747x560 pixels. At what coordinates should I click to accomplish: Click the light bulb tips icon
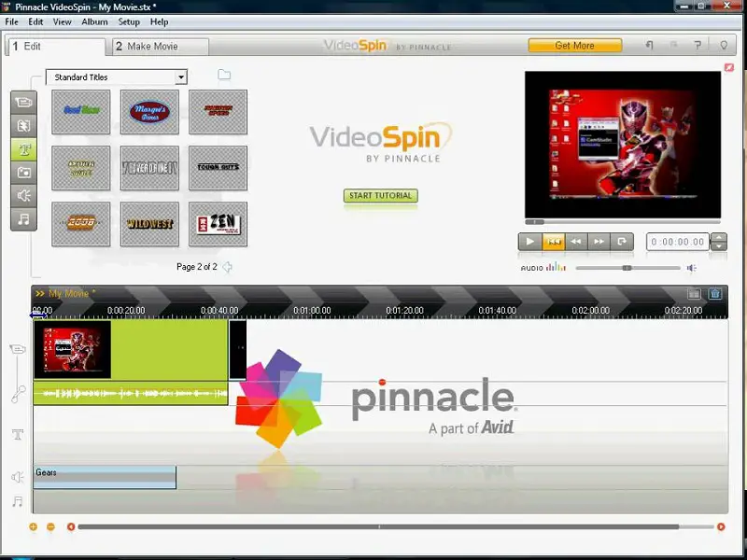click(724, 45)
